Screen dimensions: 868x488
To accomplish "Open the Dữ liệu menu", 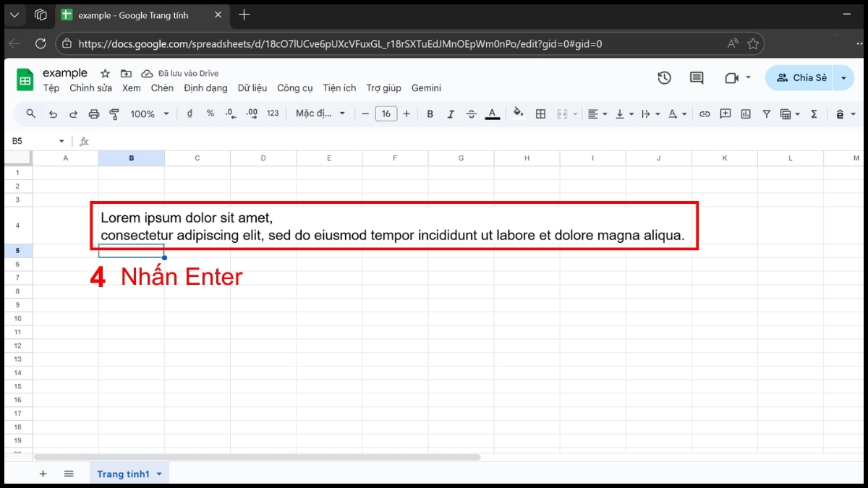I will point(252,87).
